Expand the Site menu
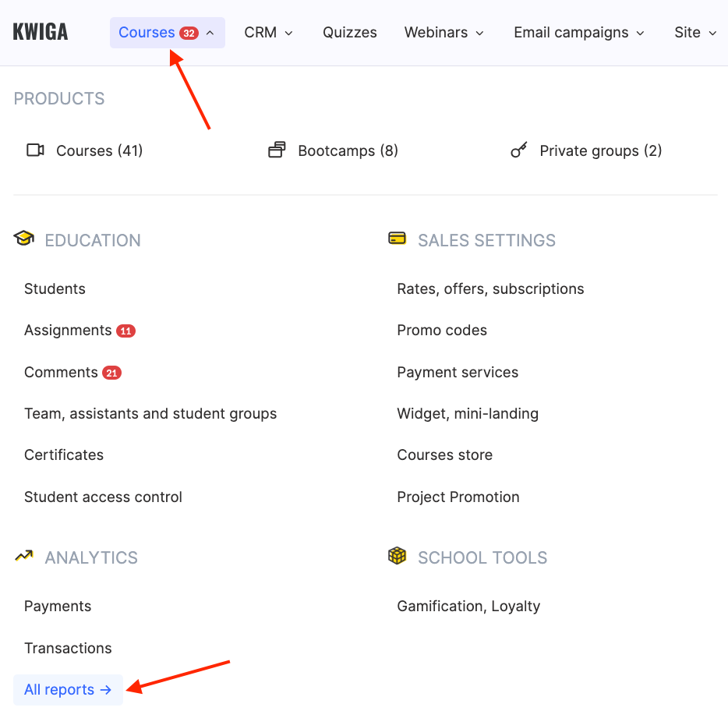The width and height of the screenshot is (728, 711). 695,33
